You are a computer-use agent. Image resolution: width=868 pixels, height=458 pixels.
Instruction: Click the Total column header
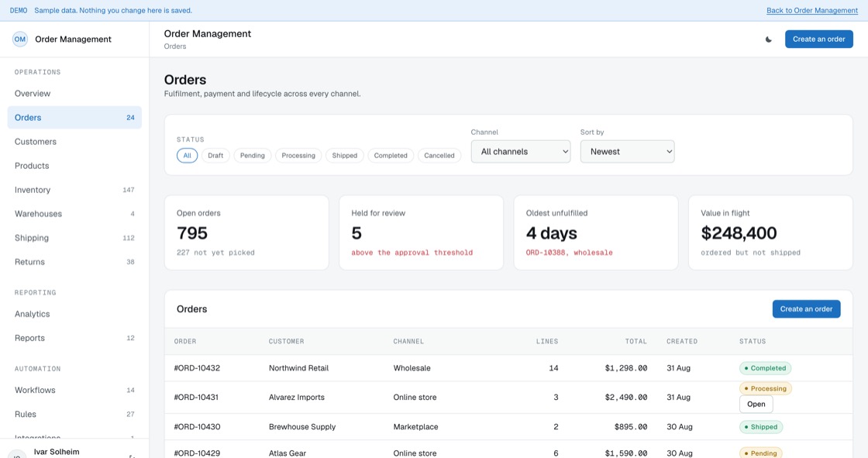point(636,342)
